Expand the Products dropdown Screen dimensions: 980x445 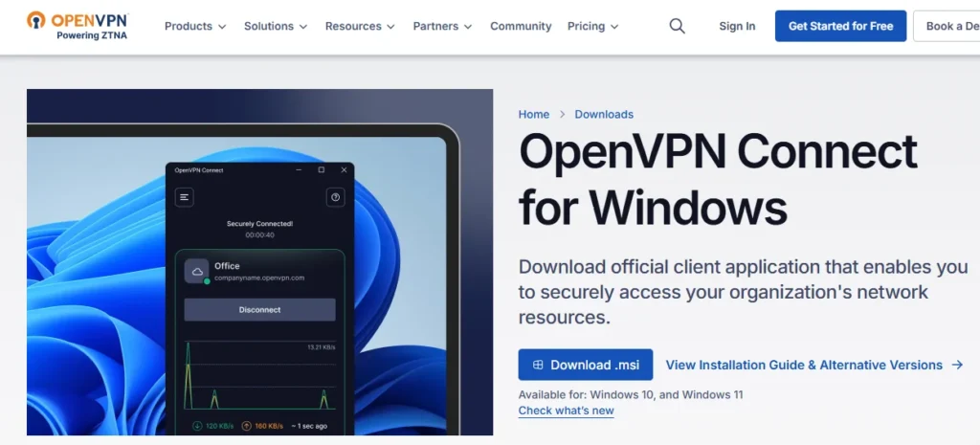[x=195, y=26]
